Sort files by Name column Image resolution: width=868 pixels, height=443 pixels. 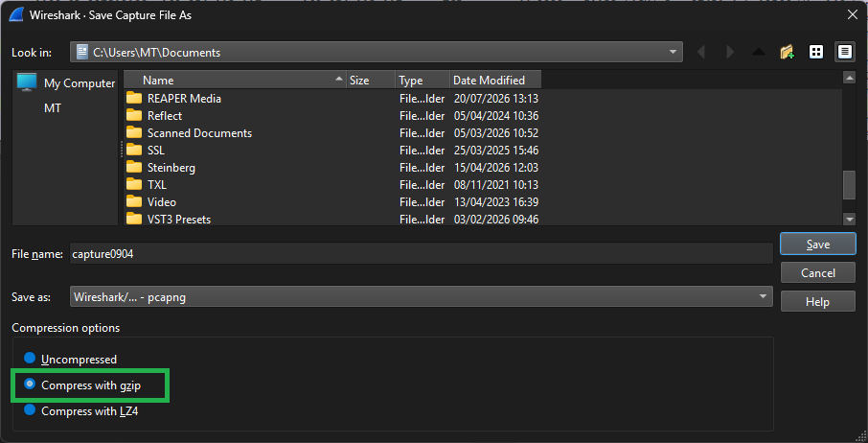[x=235, y=81]
